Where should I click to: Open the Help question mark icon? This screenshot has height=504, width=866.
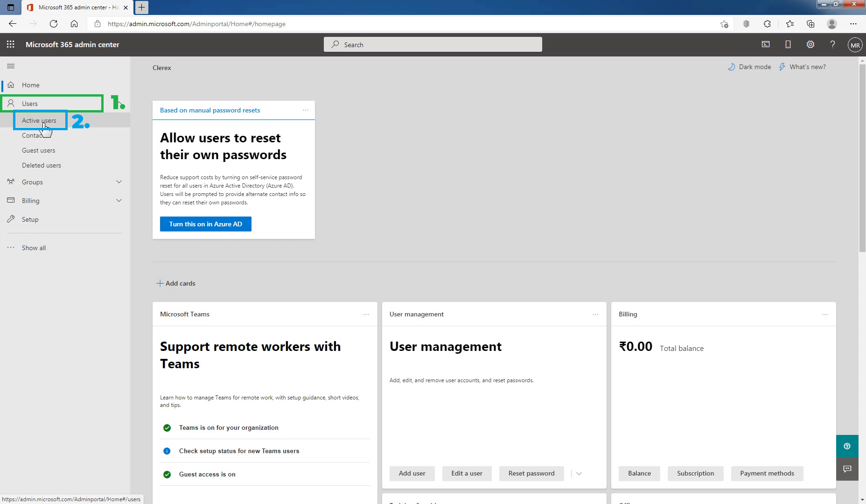832,44
